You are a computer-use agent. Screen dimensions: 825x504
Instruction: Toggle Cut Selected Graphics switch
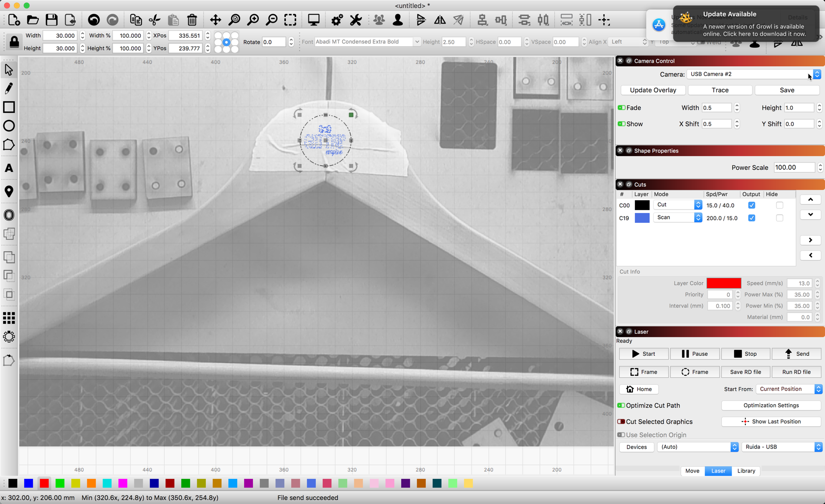[621, 422]
